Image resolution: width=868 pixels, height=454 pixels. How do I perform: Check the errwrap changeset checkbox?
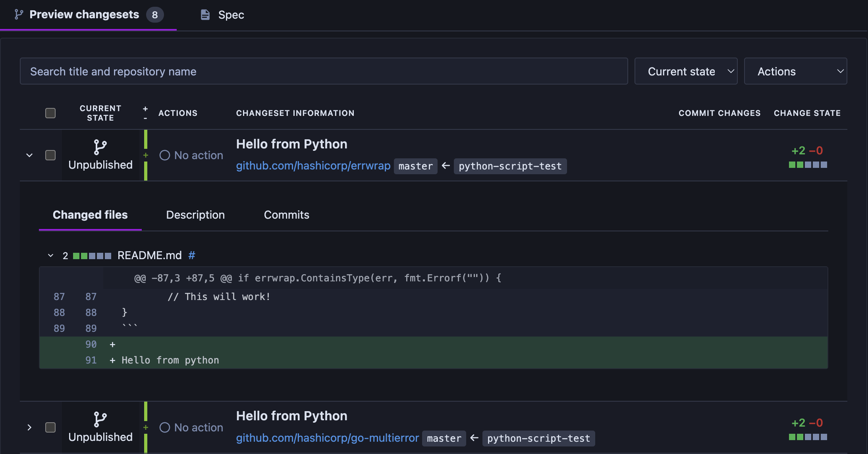(x=50, y=155)
